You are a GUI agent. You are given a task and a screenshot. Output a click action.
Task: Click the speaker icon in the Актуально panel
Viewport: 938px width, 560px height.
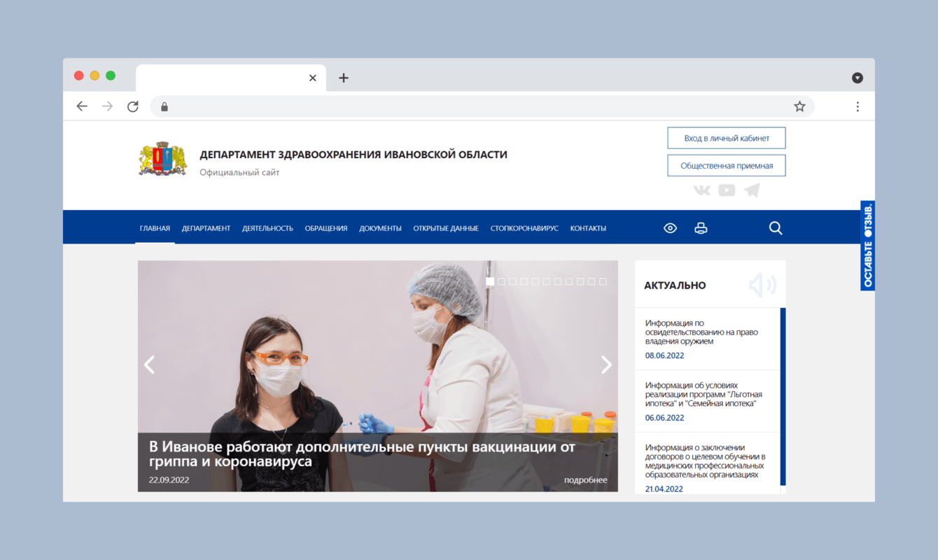click(x=762, y=285)
